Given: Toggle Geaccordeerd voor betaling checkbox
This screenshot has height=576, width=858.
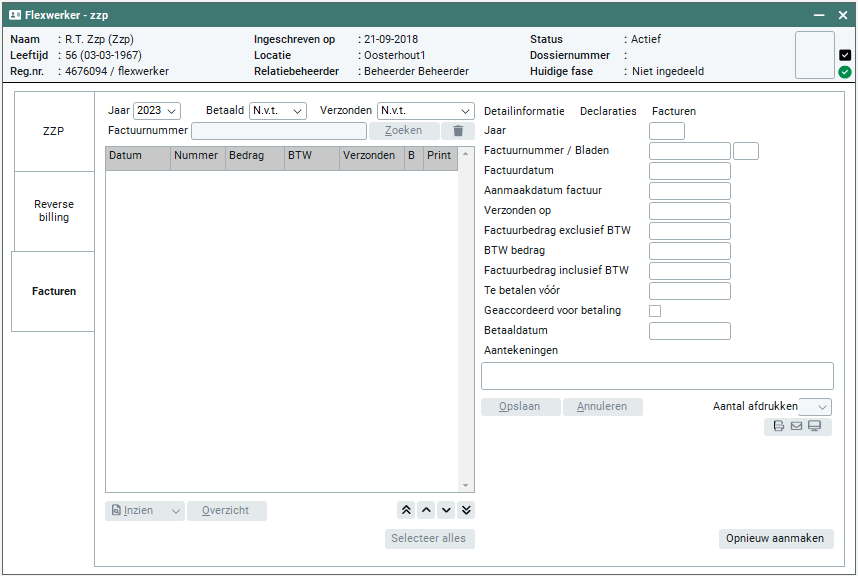Looking at the screenshot, I should point(655,311).
